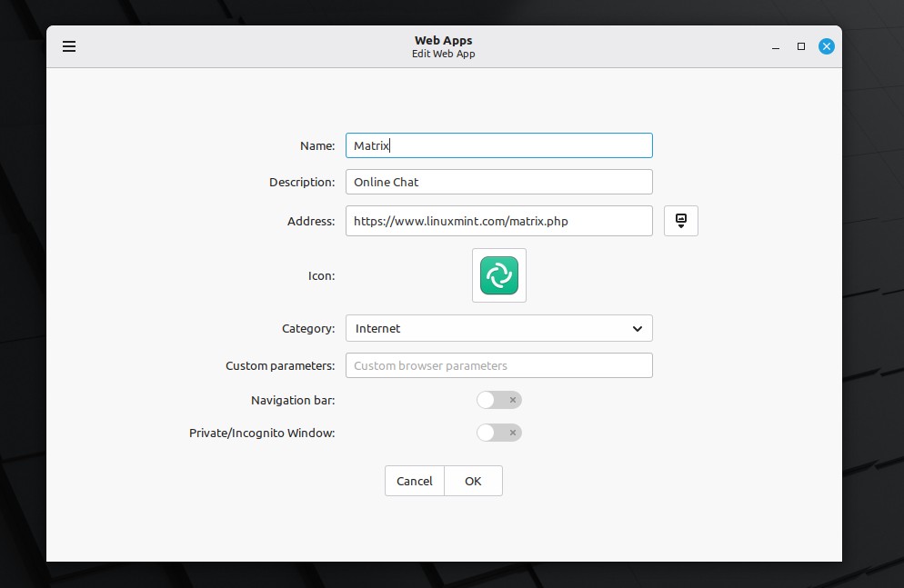This screenshot has width=904, height=588.
Task: Click the Custom parameters text field
Action: [498, 365]
